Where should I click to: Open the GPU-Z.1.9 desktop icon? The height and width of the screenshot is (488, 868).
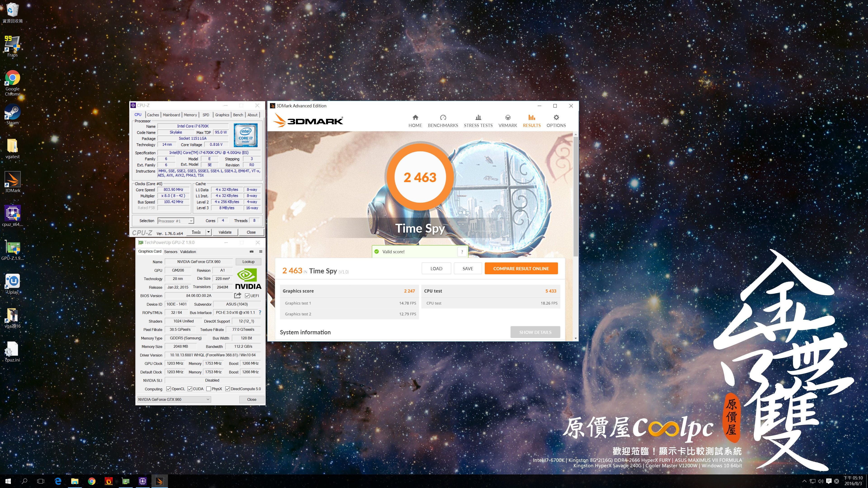coord(12,250)
